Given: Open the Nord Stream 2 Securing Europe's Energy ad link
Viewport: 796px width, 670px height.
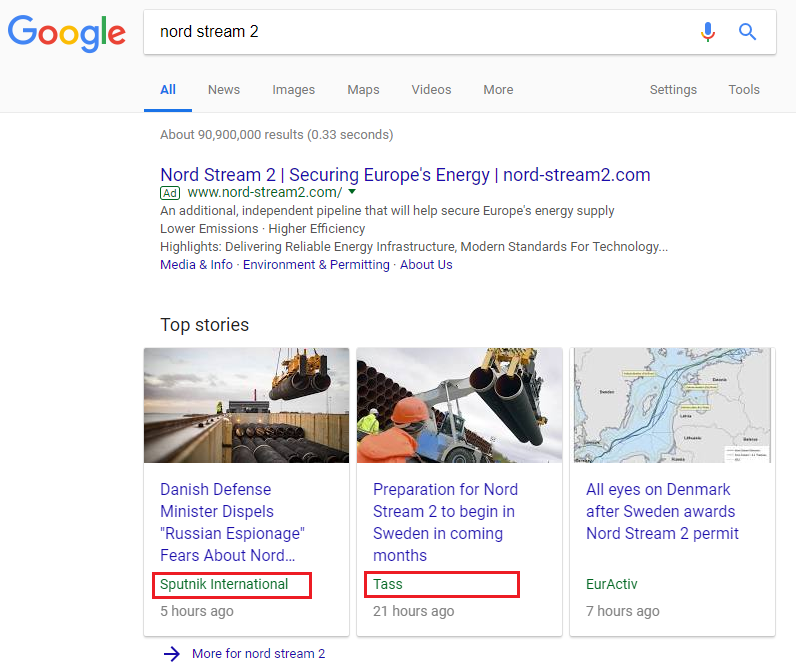Looking at the screenshot, I should pyautogui.click(x=405, y=175).
